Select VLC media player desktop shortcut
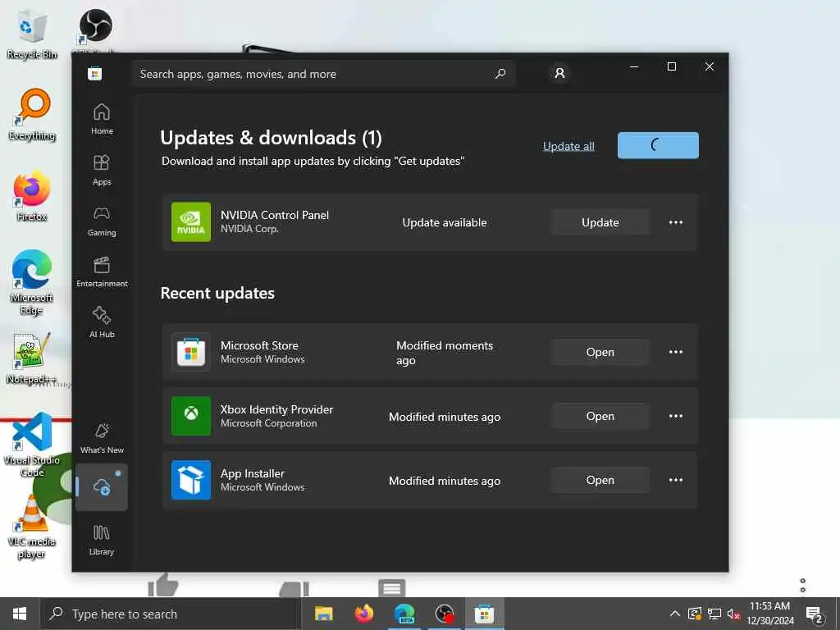840x630 pixels. pyautogui.click(x=32, y=527)
